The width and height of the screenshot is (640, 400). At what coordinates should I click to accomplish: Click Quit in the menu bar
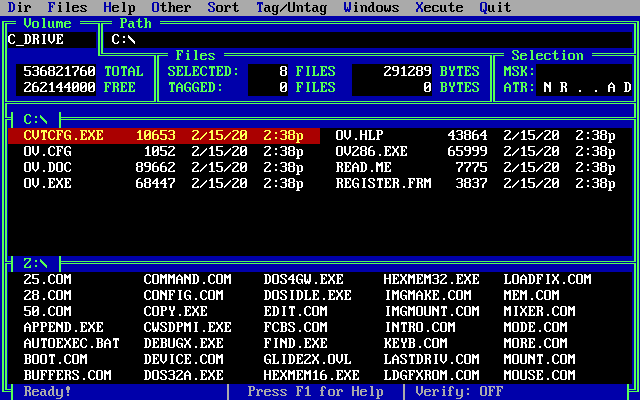pyautogui.click(x=495, y=7)
